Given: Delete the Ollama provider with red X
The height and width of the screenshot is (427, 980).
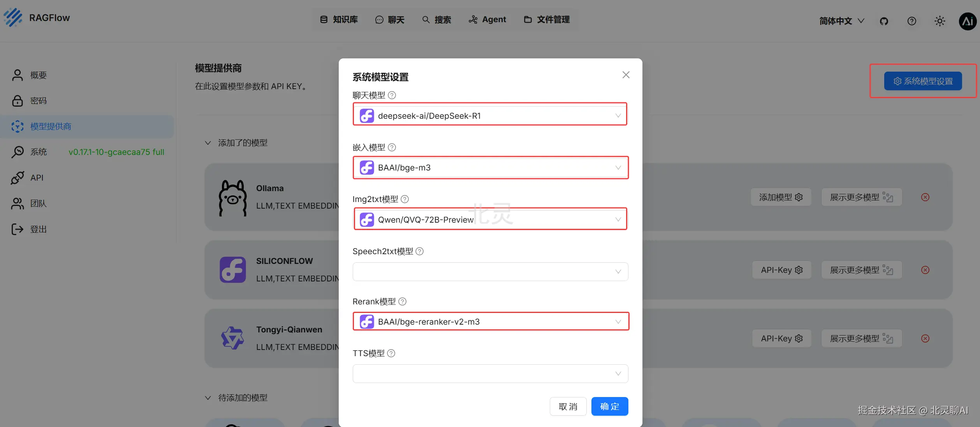Looking at the screenshot, I should [925, 197].
